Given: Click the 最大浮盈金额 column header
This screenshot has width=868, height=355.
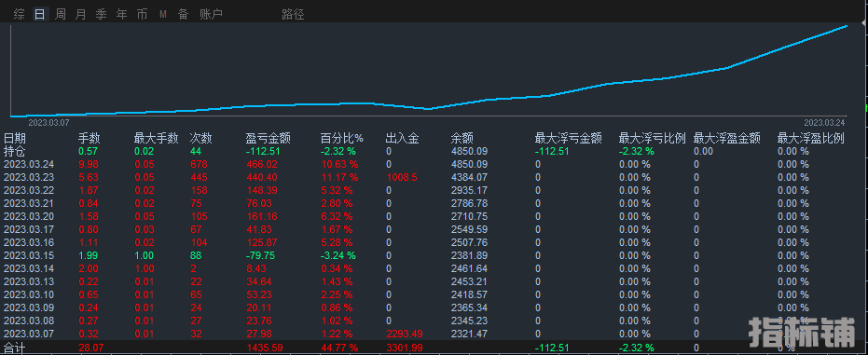Looking at the screenshot, I should click(x=727, y=138).
